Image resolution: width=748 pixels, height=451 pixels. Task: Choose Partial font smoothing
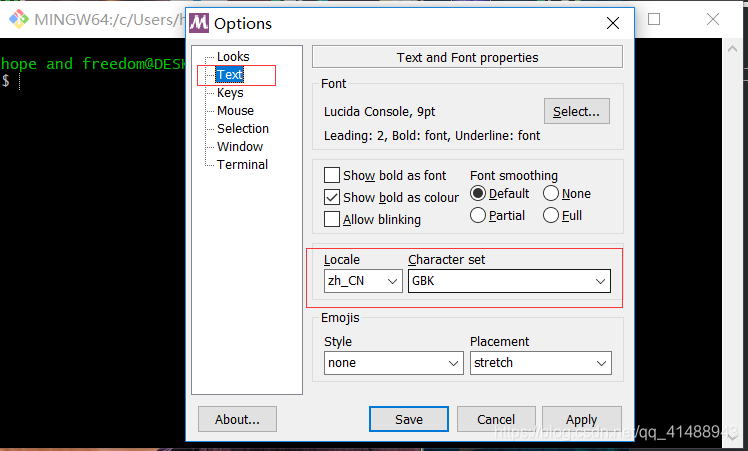point(478,215)
